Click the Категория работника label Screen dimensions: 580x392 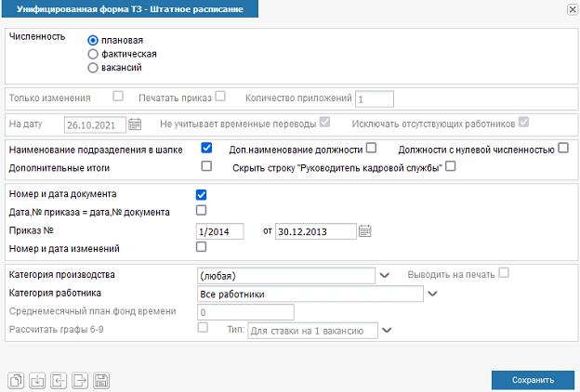click(x=55, y=293)
